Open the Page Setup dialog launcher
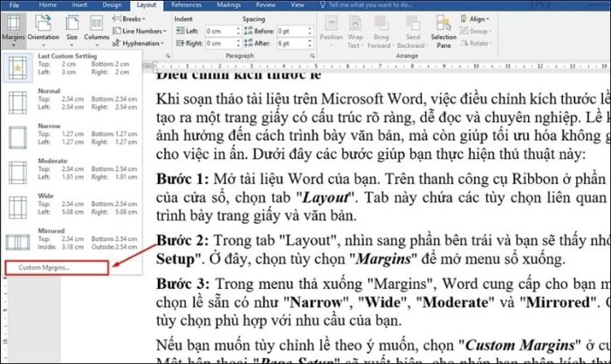The width and height of the screenshot is (611, 364). pos(168,56)
